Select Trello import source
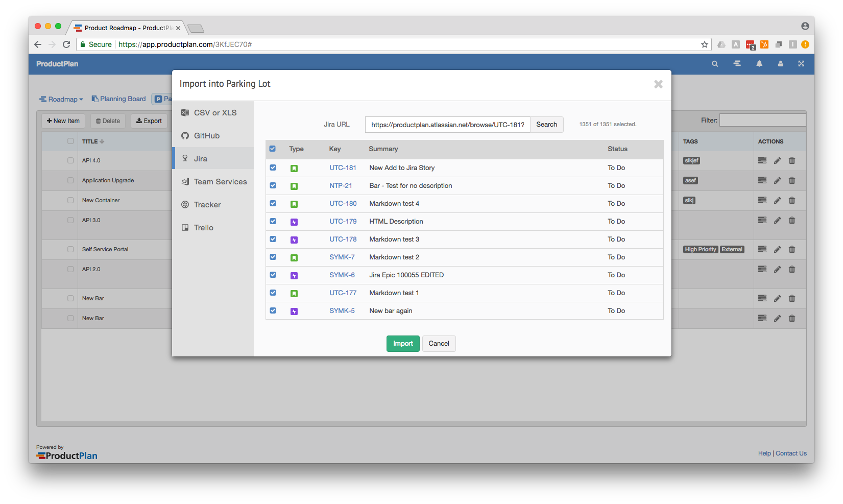 (x=213, y=228)
